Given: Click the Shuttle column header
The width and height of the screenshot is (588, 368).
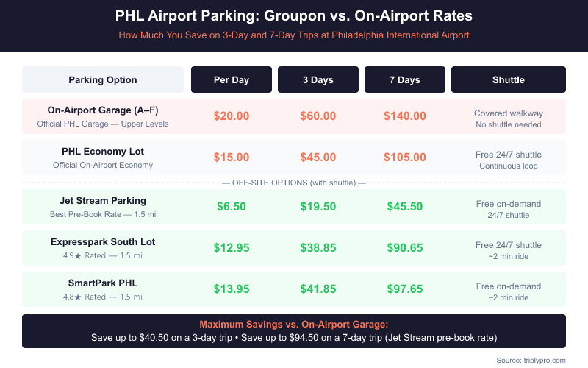Looking at the screenshot, I should tap(508, 79).
